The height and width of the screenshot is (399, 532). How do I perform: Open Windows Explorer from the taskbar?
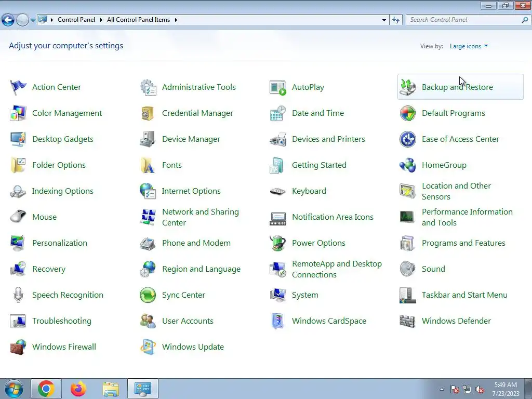point(111,389)
